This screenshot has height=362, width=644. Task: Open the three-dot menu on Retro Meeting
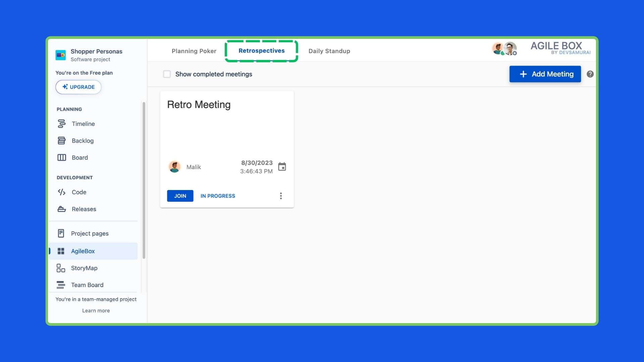click(x=281, y=196)
